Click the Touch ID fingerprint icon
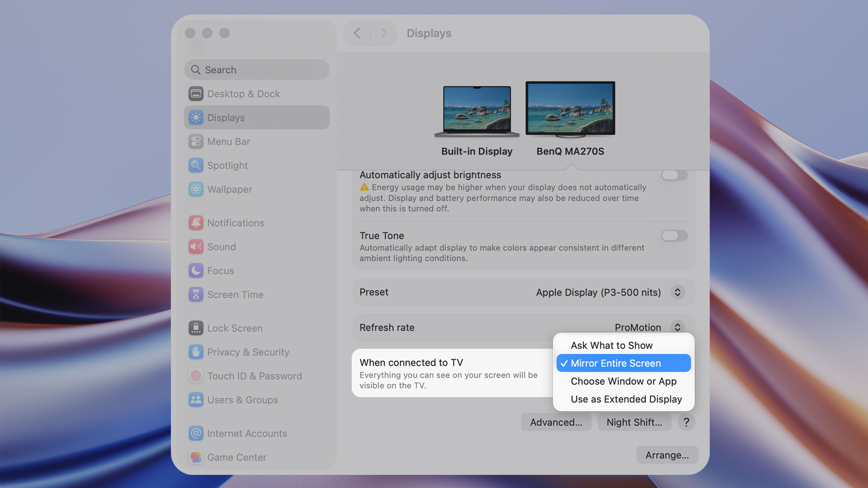 [x=196, y=376]
